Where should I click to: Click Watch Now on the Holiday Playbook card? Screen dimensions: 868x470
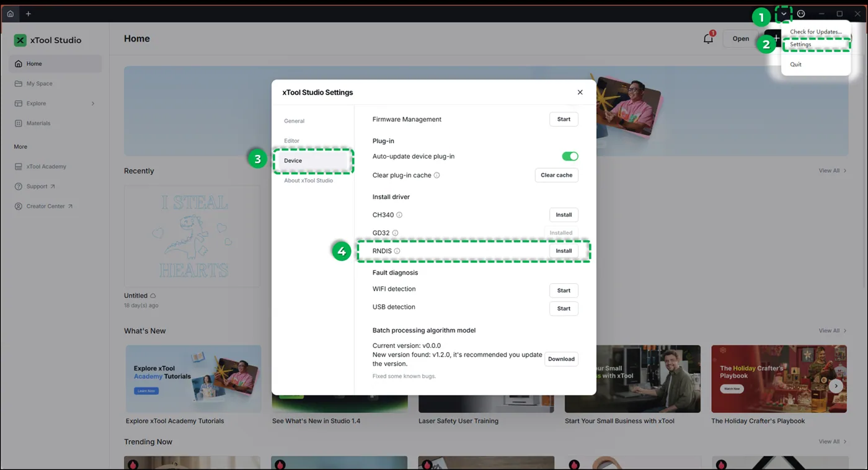tap(732, 389)
